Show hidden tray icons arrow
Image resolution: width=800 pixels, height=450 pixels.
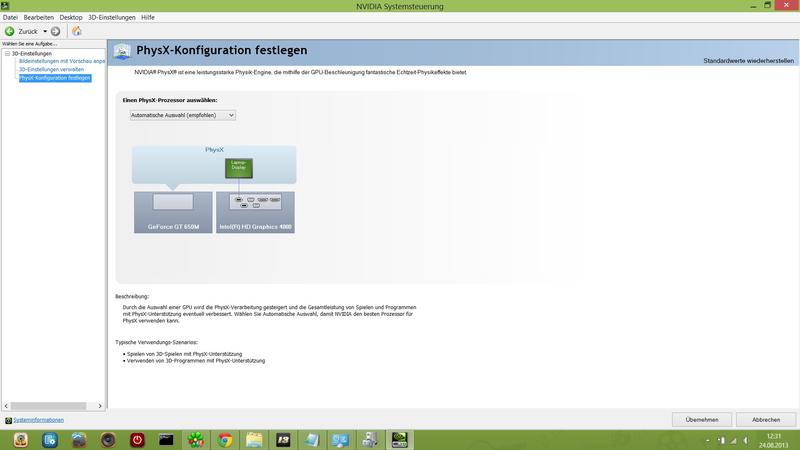(x=707, y=440)
